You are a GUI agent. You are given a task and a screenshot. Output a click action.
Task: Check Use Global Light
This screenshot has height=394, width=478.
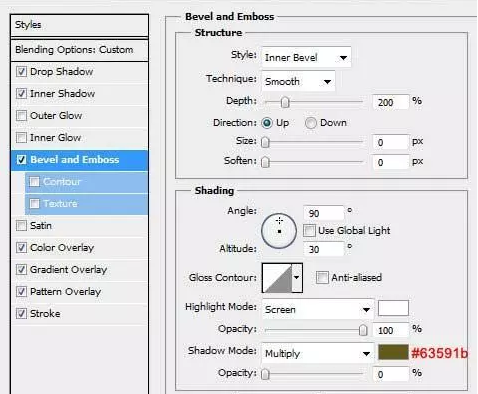309,230
